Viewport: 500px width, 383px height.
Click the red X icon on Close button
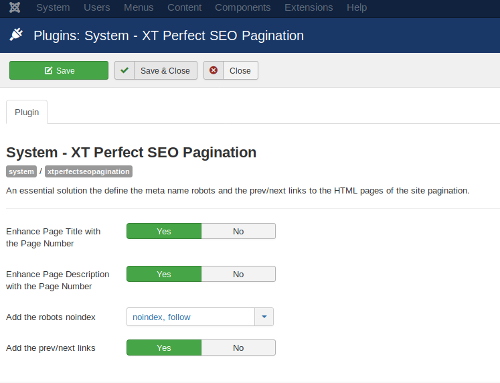click(x=213, y=70)
